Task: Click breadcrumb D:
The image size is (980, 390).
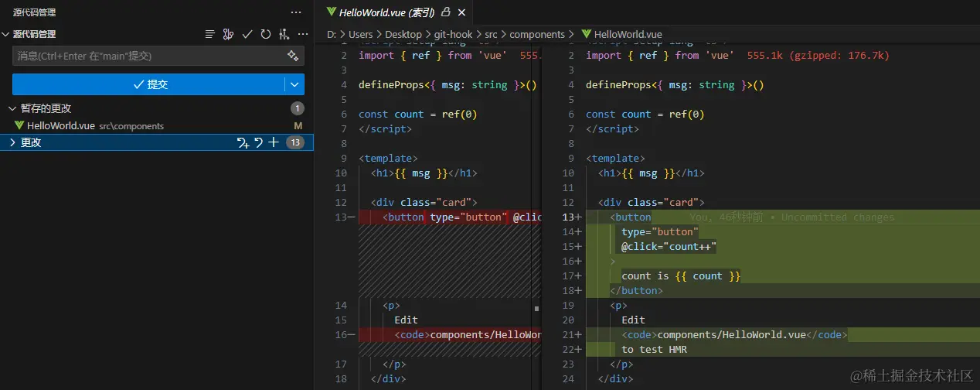Action: pos(331,34)
